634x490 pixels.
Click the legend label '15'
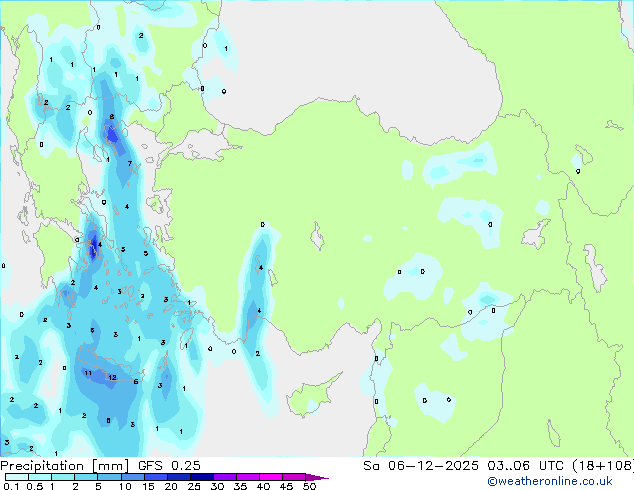[148, 486]
